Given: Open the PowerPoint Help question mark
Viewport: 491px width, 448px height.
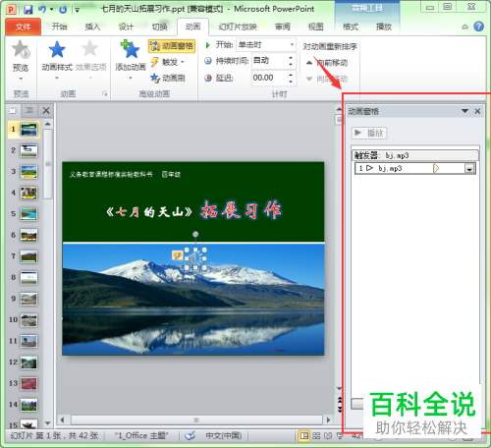Looking at the screenshot, I should pyautogui.click(x=478, y=27).
